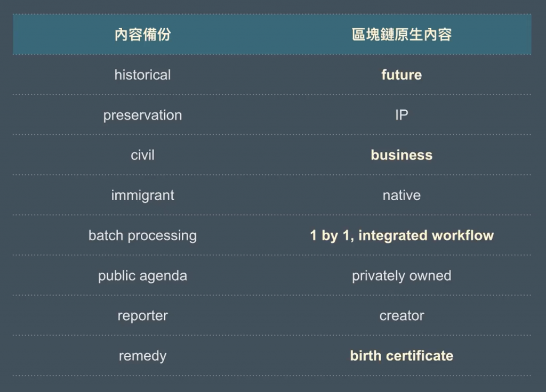Select the preservation cell
The width and height of the screenshot is (546, 392).
[x=143, y=115]
